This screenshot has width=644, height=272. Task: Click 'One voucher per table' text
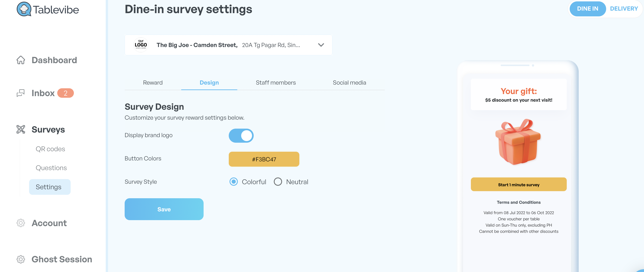[x=518, y=219]
